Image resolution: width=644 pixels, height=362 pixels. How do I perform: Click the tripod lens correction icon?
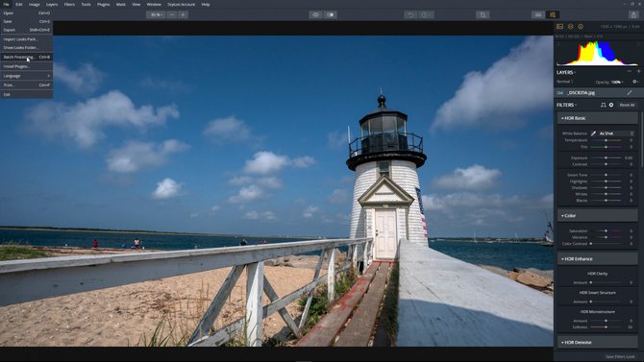pyautogui.click(x=603, y=105)
